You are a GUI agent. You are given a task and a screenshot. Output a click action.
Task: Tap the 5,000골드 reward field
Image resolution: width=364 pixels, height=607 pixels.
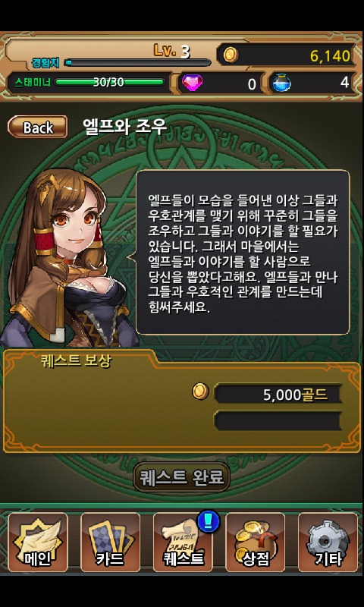278,395
